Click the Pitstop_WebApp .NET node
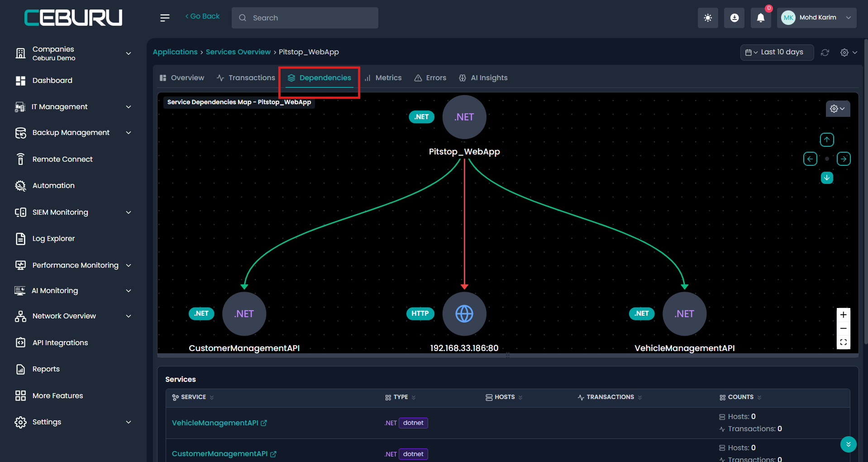868x462 pixels. tap(464, 117)
